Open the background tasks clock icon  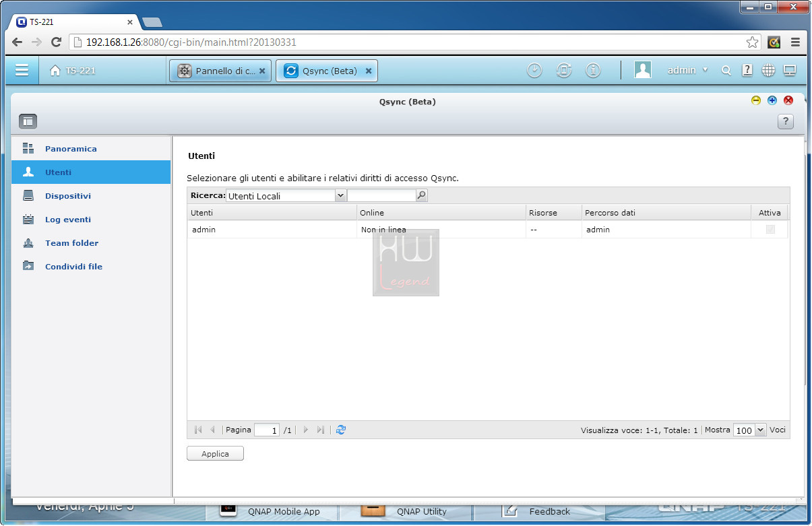(534, 70)
